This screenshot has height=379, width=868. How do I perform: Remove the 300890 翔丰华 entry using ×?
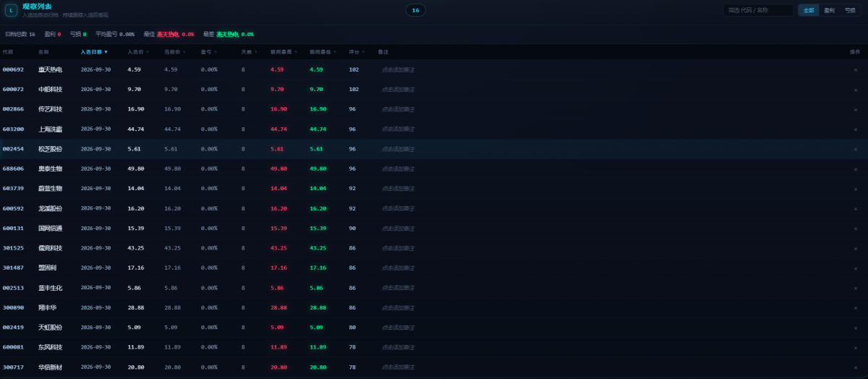pyautogui.click(x=856, y=307)
